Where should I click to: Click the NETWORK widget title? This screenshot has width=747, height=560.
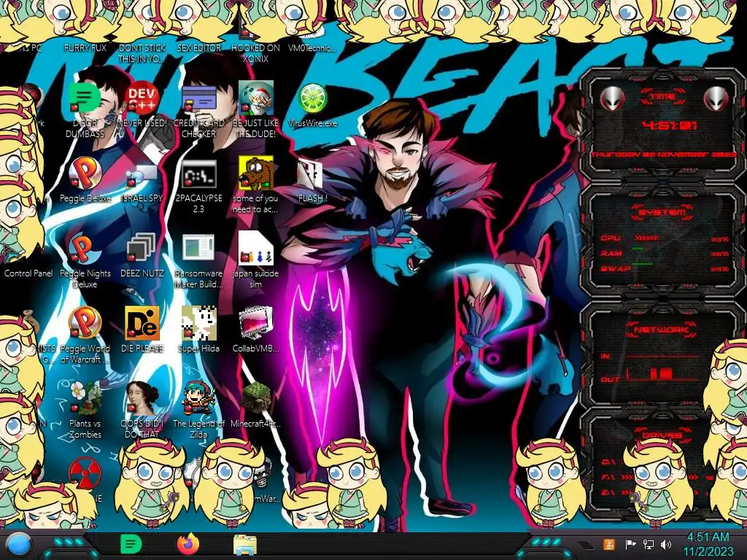click(x=661, y=330)
